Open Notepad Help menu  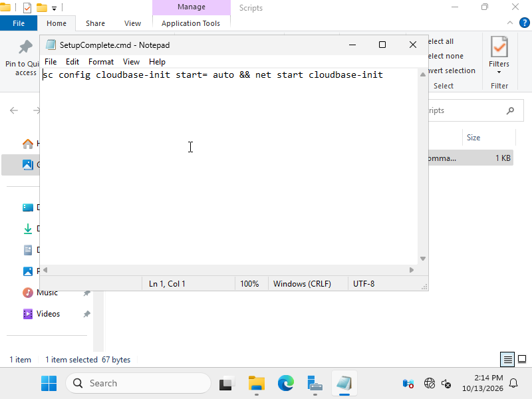pos(157,62)
